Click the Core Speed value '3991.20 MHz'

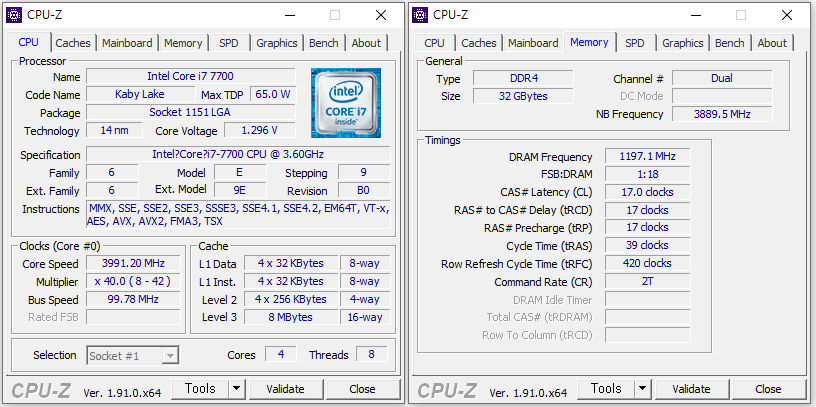point(133,263)
